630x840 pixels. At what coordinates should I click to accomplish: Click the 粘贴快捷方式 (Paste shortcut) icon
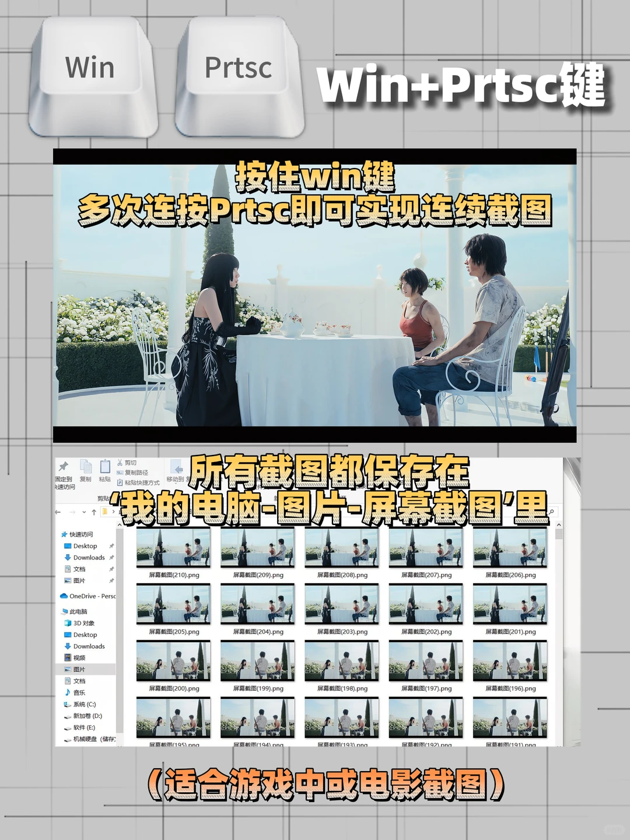[120, 482]
